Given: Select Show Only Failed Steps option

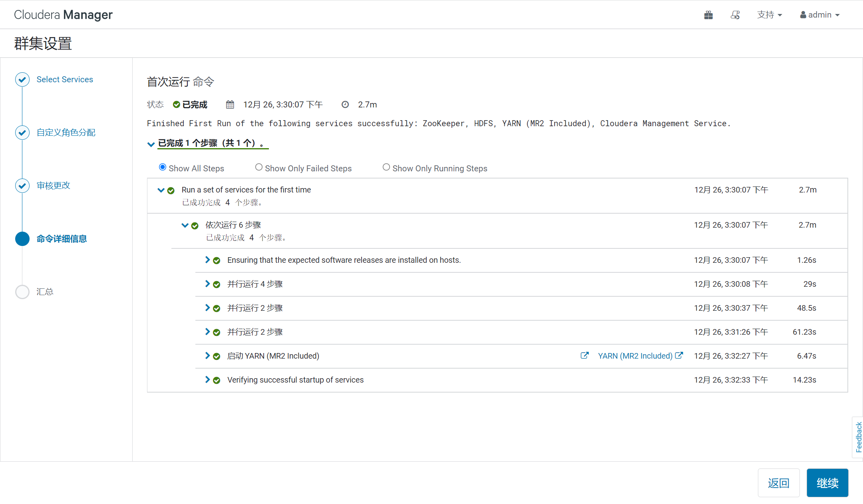Looking at the screenshot, I should point(259,167).
